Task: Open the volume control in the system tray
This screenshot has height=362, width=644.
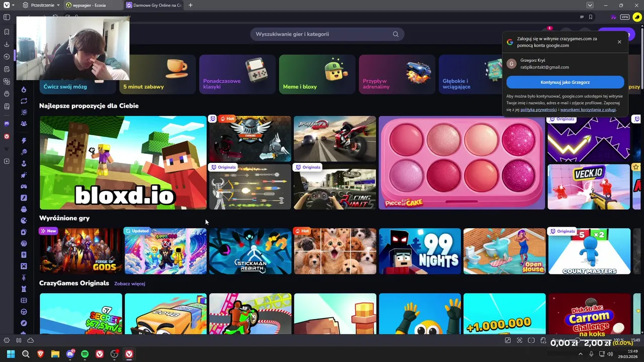Action: tap(610, 354)
